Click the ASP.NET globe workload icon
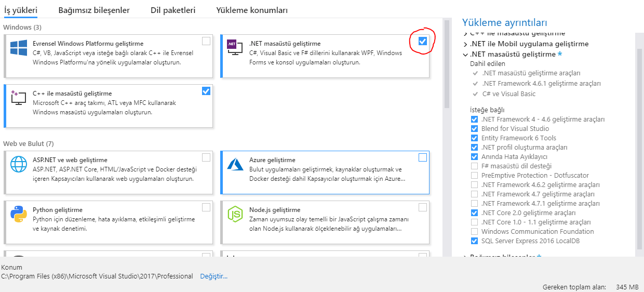 (19, 164)
